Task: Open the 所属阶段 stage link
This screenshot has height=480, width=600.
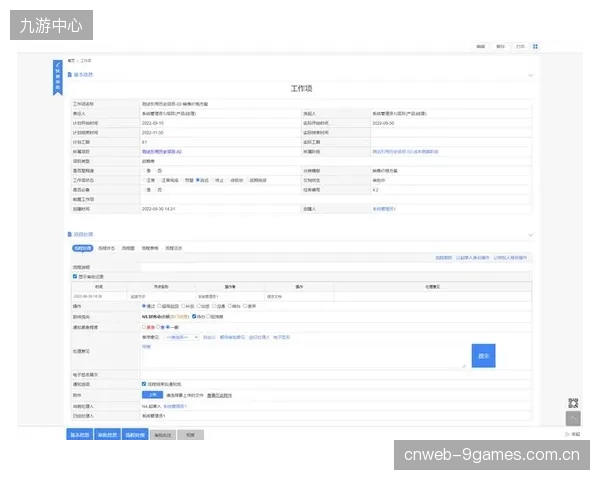Action: [x=405, y=152]
